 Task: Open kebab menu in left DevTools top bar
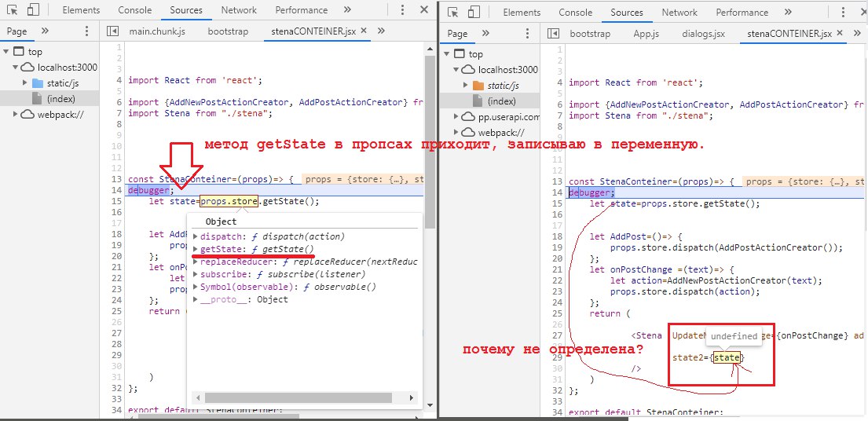[402, 10]
